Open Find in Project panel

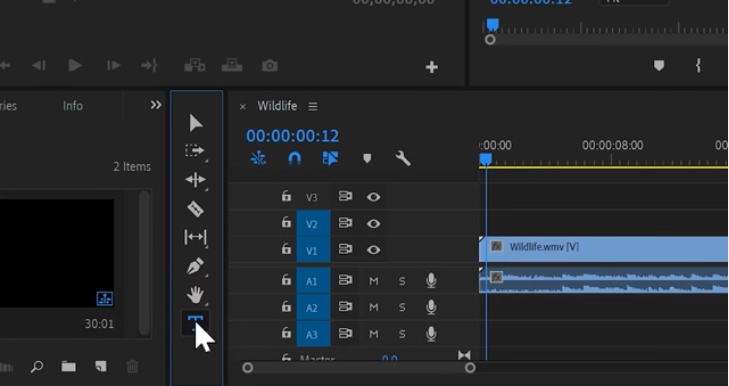pos(37,367)
